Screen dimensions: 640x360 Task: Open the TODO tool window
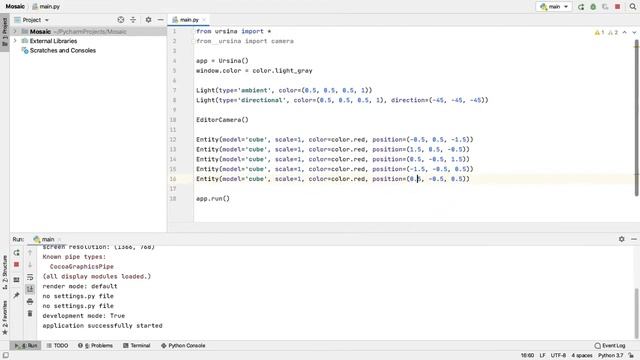click(x=57, y=345)
